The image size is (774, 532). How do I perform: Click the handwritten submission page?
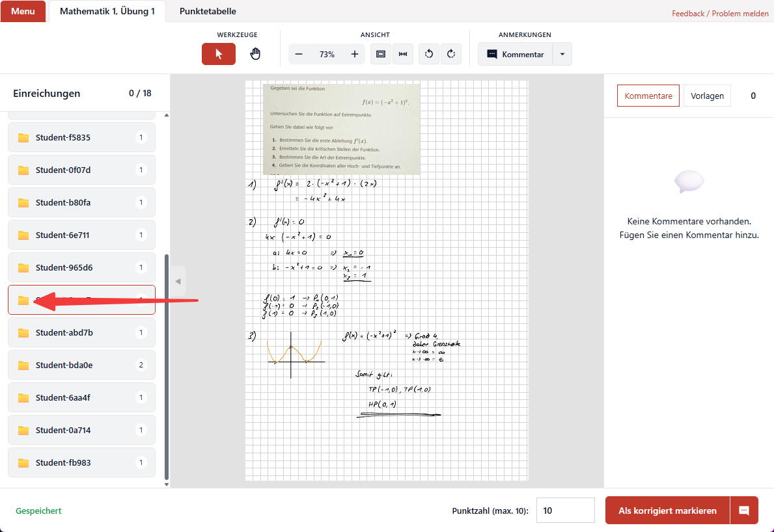387,280
